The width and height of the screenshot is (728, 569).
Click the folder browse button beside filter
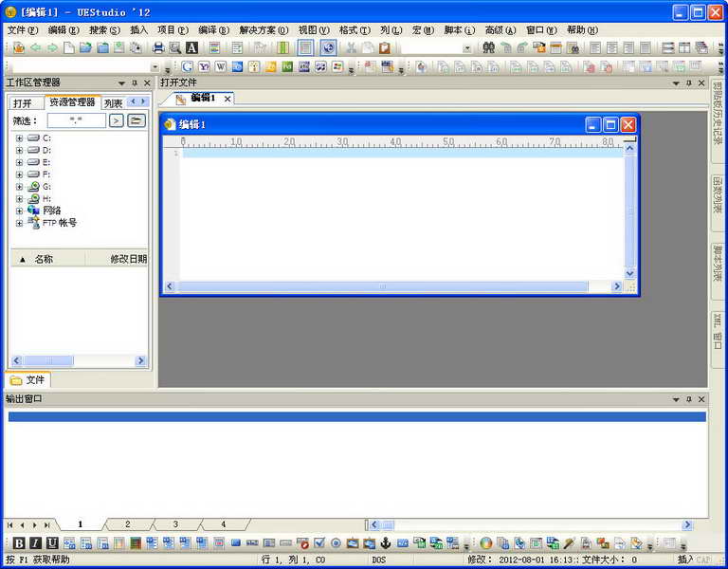(136, 120)
